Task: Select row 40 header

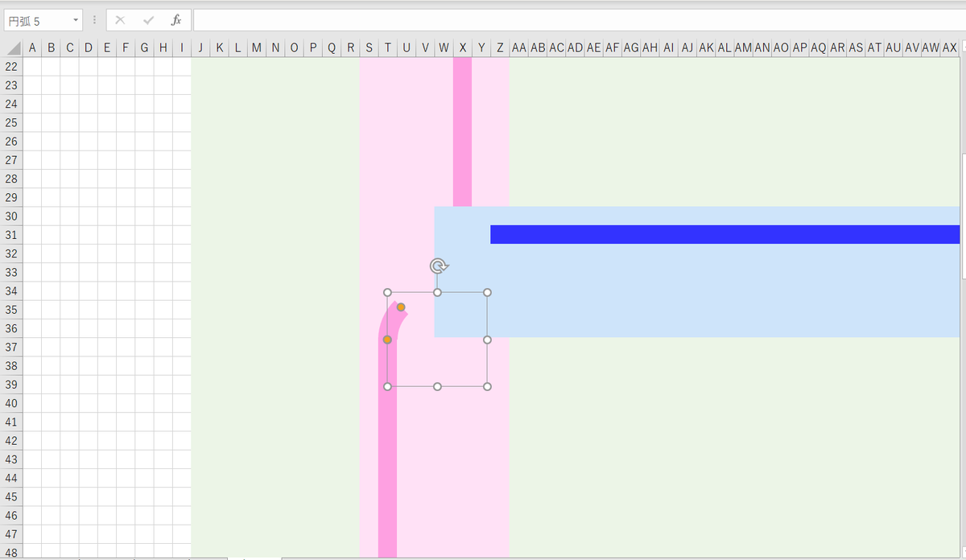Action: coord(11,403)
